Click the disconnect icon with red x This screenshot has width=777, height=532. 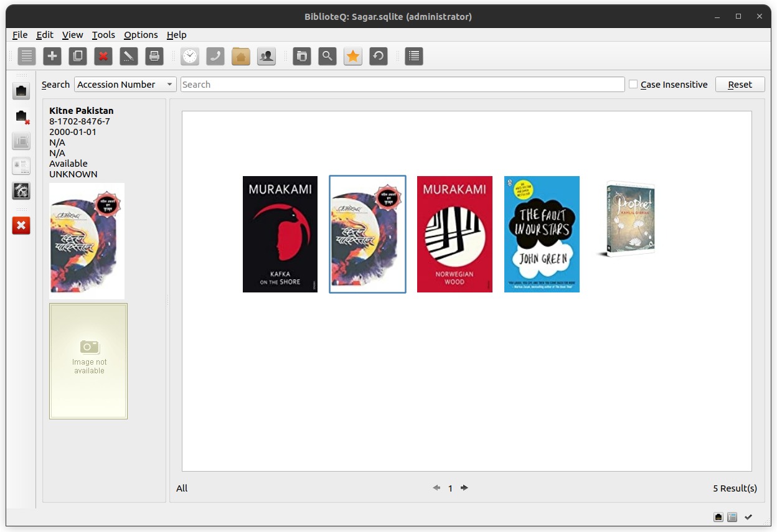pyautogui.click(x=22, y=116)
